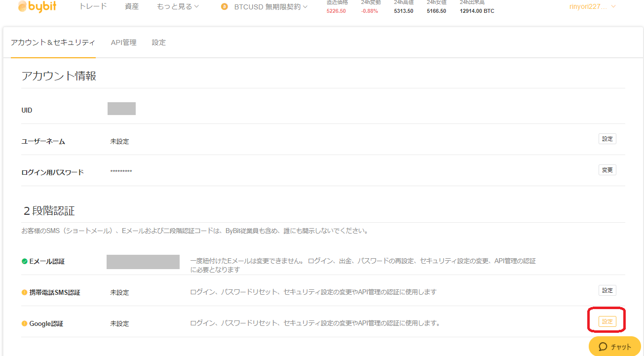Open the rinyori227 account dropdown
Viewport: 644px width, 356px height.
[592, 7]
